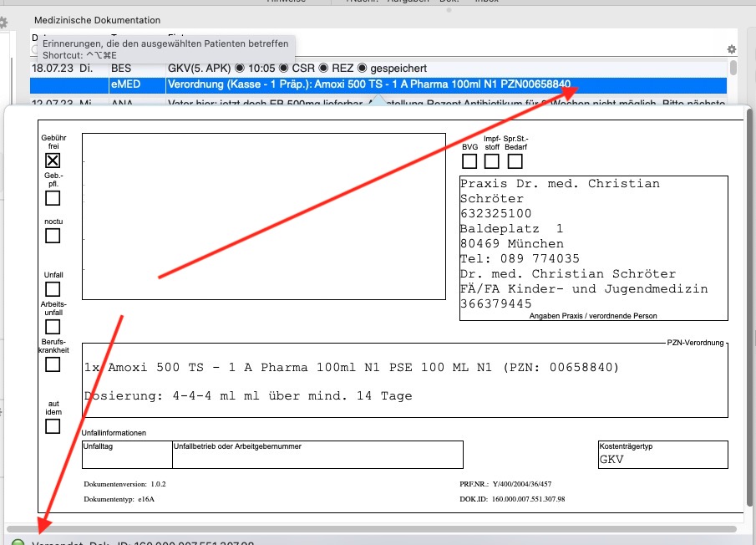
Task: Toggle the checked 'Gebühr frei' checkbox
Action: pos(53,160)
